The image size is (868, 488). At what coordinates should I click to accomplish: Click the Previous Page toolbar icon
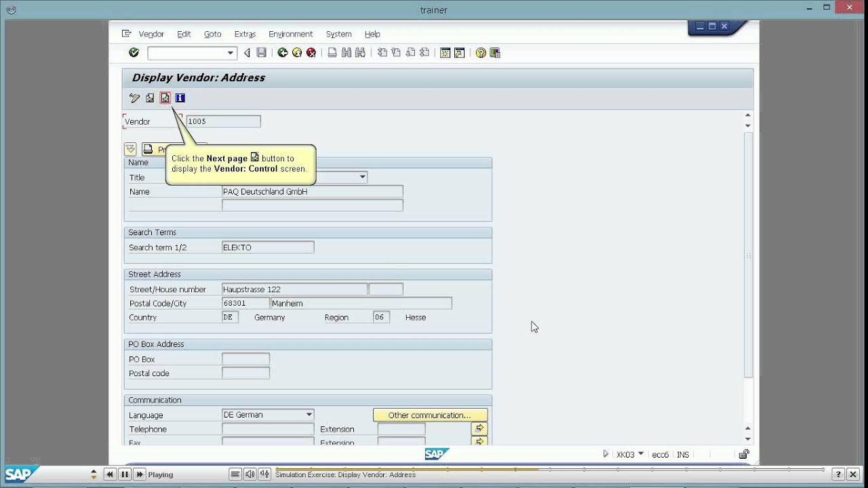[396, 52]
